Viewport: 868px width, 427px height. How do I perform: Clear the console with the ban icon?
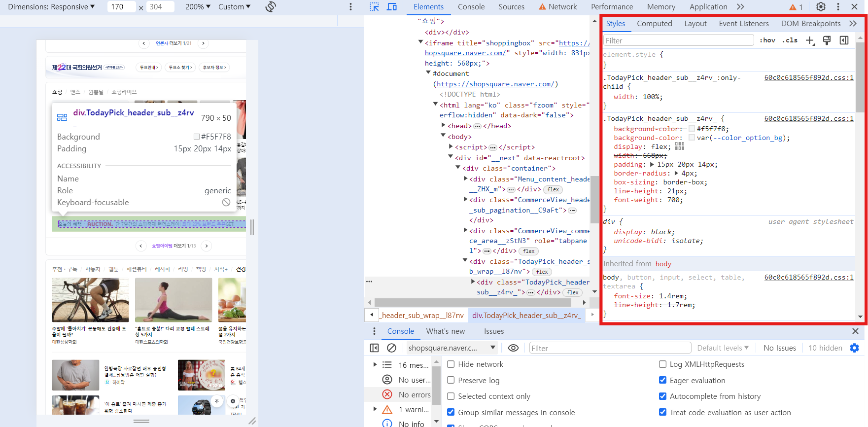[392, 348]
